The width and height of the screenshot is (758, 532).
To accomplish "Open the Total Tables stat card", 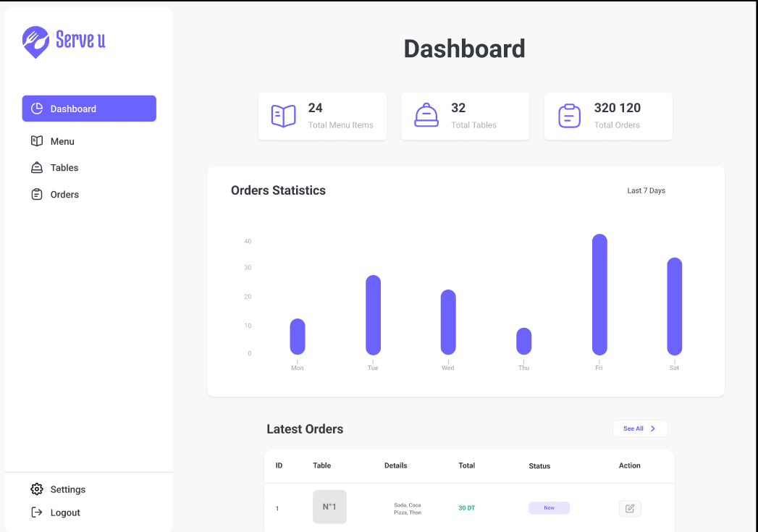I will (x=465, y=116).
